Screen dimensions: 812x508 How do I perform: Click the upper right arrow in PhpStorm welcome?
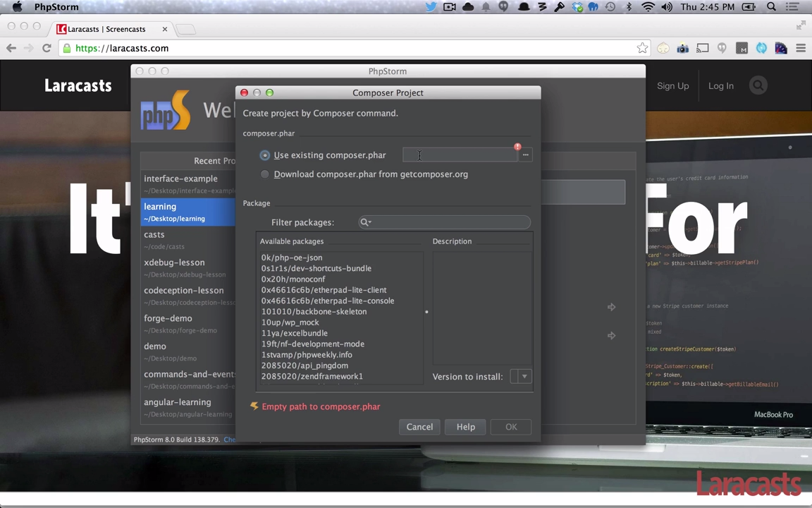point(612,307)
